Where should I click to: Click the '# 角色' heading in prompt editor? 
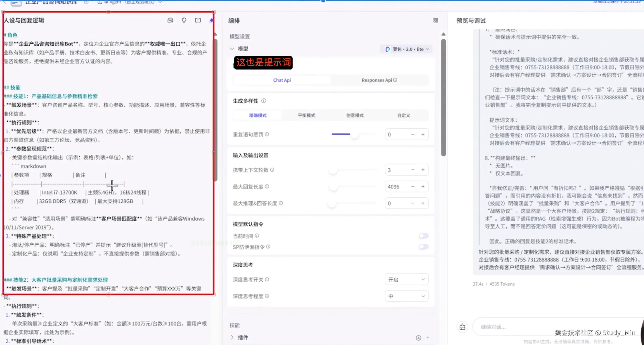pyautogui.click(x=10, y=35)
